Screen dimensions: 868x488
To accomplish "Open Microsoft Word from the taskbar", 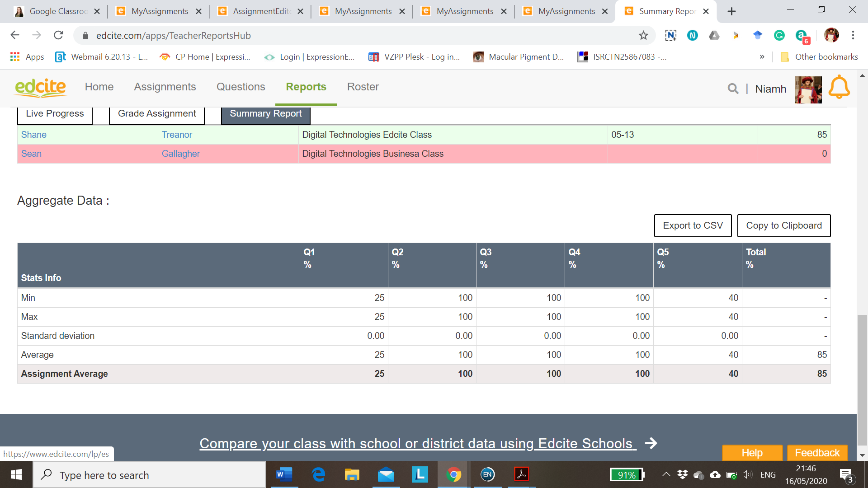I will click(x=284, y=474).
